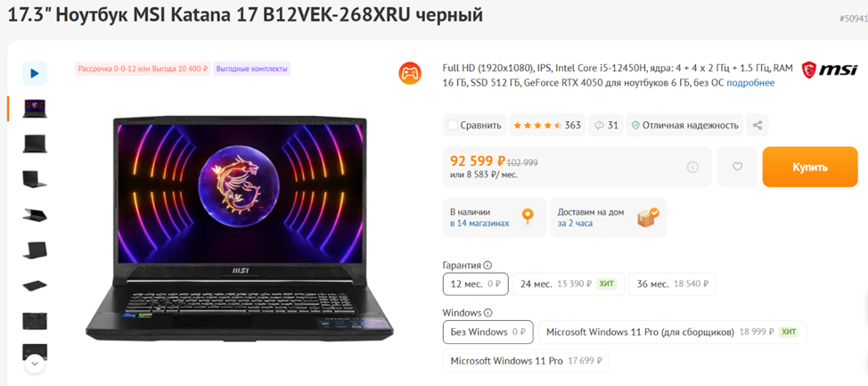Select second laptop thumbnail in gallery
This screenshot has height=386, width=868.
click(35, 144)
